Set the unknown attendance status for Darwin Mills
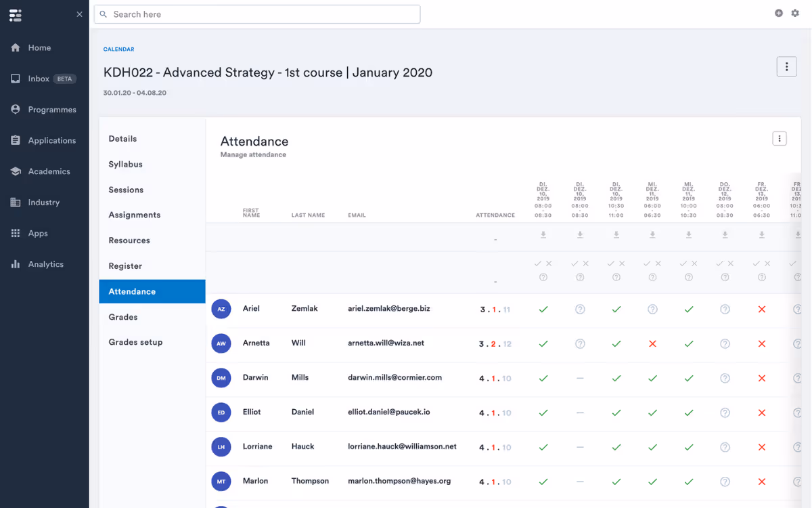The width and height of the screenshot is (812, 508). tap(725, 378)
